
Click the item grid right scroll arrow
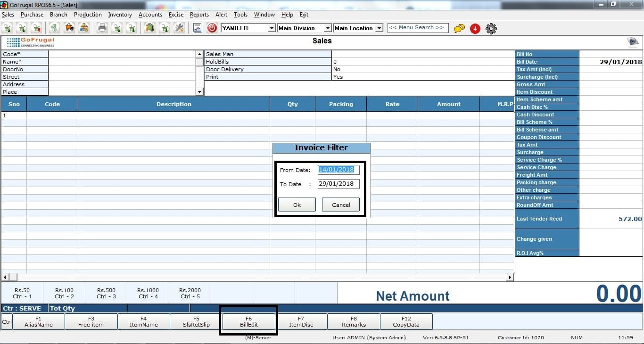pos(511,277)
